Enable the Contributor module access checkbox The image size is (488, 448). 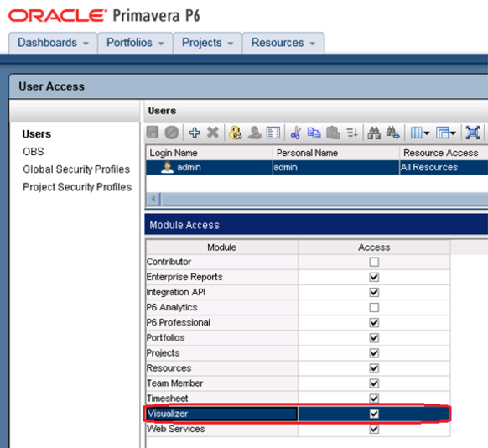point(374,262)
